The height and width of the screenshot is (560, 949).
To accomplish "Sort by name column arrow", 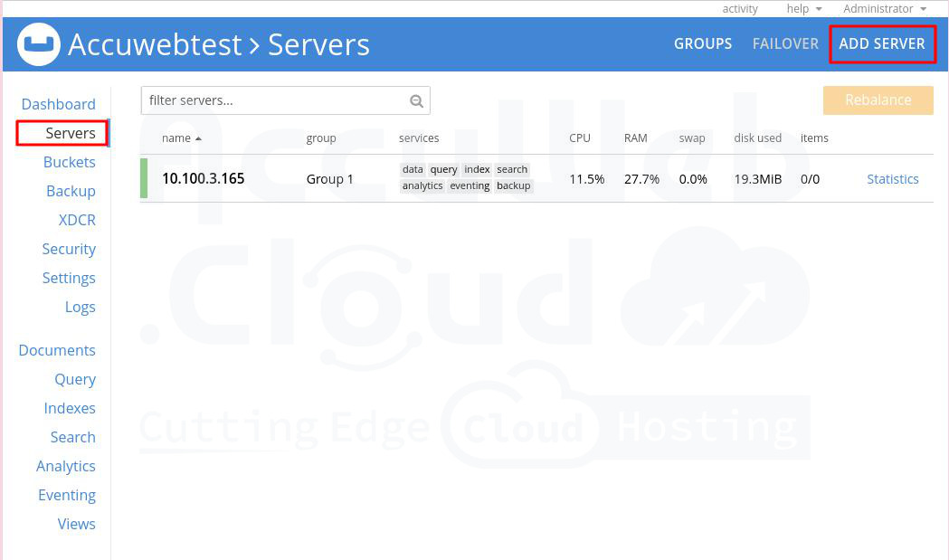I will coord(198,138).
